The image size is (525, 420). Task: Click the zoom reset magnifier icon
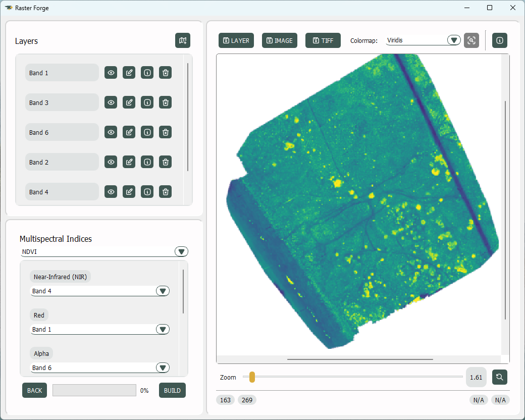500,377
